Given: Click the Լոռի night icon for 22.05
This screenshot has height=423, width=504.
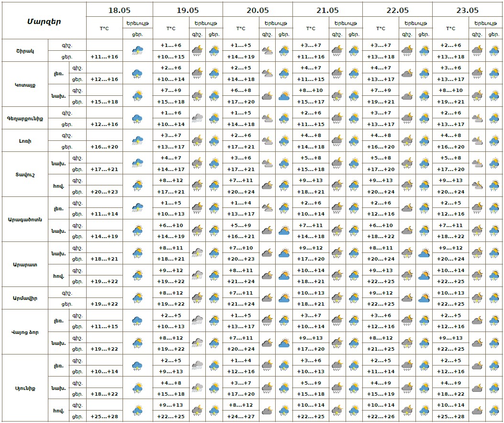Looking at the screenshot, I should pos(407,140).
